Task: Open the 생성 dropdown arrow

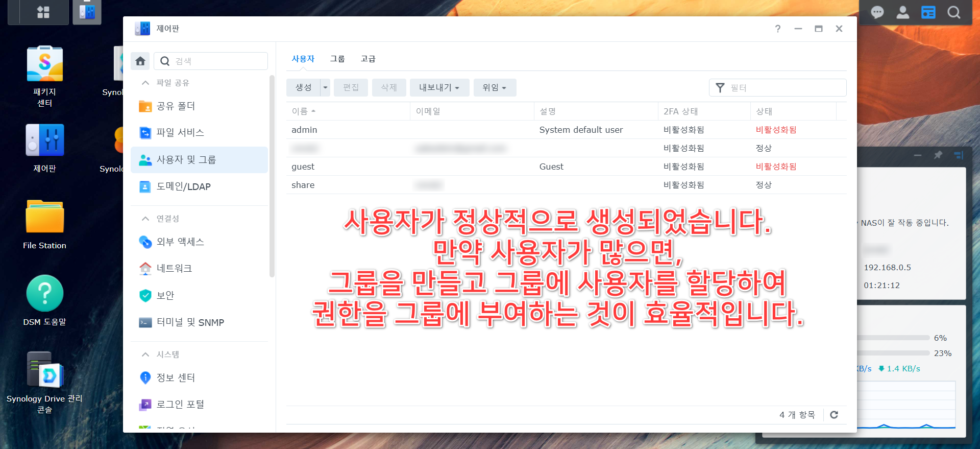Action: click(325, 87)
